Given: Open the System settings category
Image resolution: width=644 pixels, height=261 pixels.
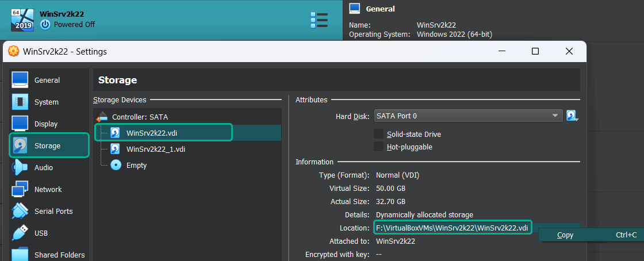Looking at the screenshot, I should click(48, 102).
